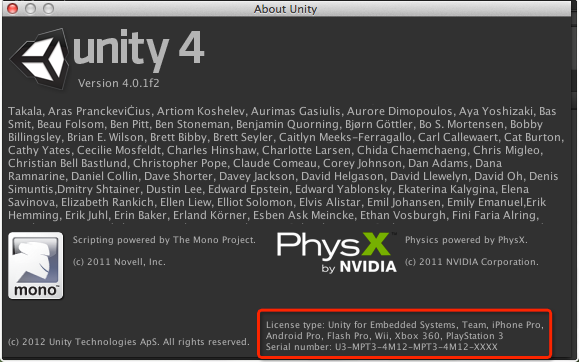Viewport: 579px width, 362px height.
Task: Click the name Chida Chaemchaeng in credits
Action: tap(411, 150)
